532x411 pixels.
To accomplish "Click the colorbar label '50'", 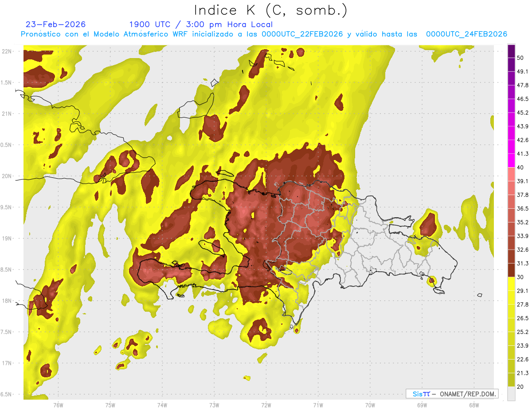I will [x=521, y=58].
